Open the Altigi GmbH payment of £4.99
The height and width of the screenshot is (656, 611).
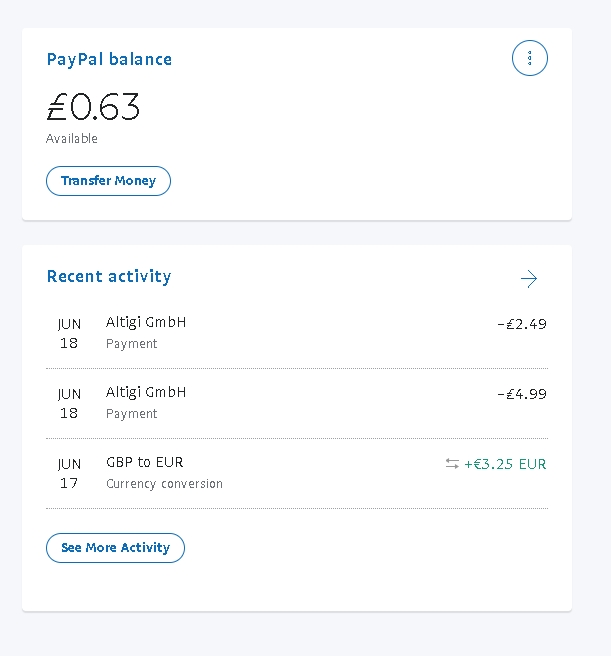pyautogui.click(x=297, y=403)
